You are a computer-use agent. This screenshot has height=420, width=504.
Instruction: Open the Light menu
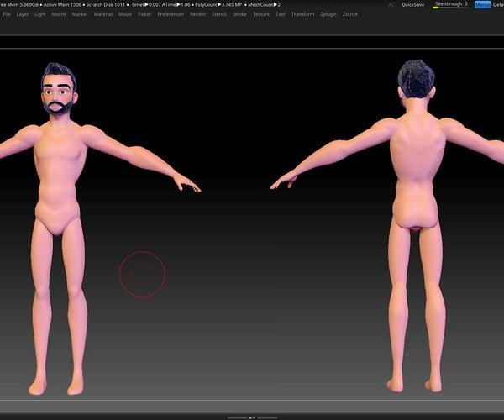[x=40, y=14]
